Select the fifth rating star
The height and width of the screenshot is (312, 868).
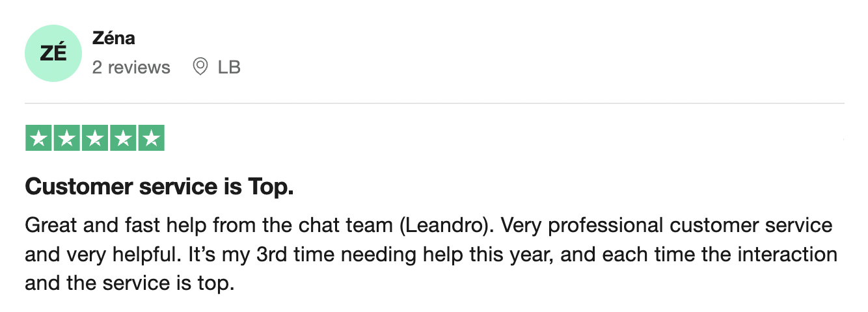coord(151,138)
